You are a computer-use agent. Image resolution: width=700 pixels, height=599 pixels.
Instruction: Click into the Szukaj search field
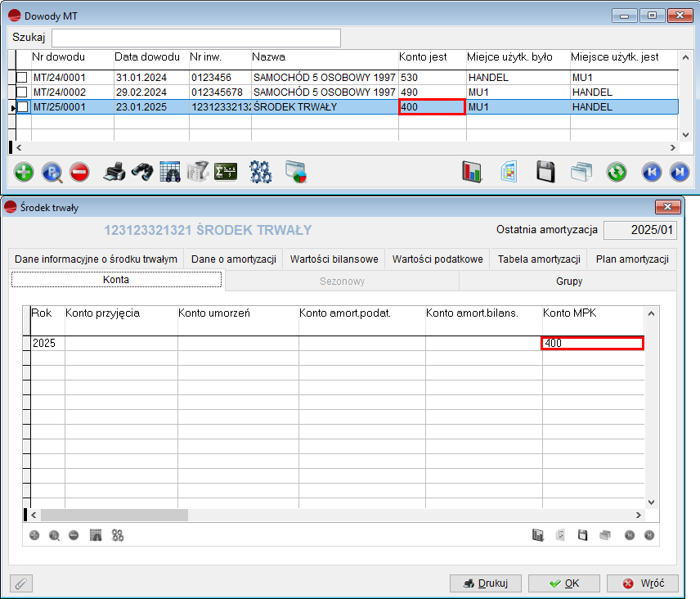click(196, 38)
